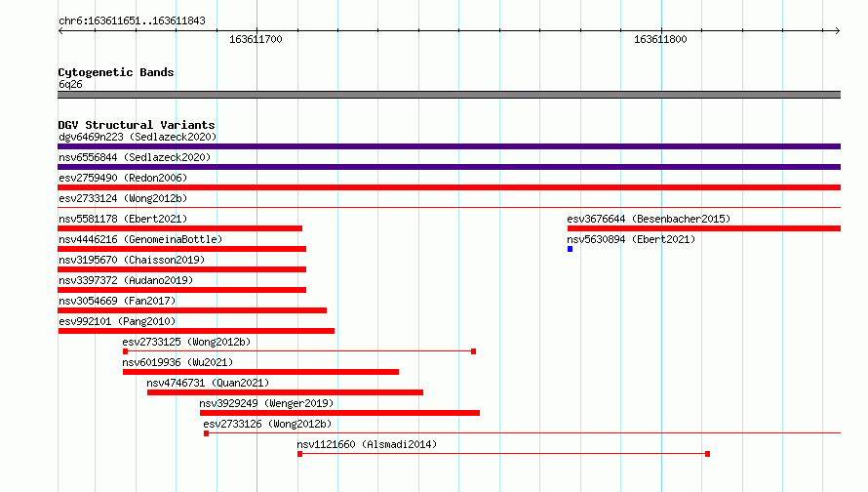
Task: Click nsv3054669 (Fan2017) label
Action: pyautogui.click(x=117, y=301)
